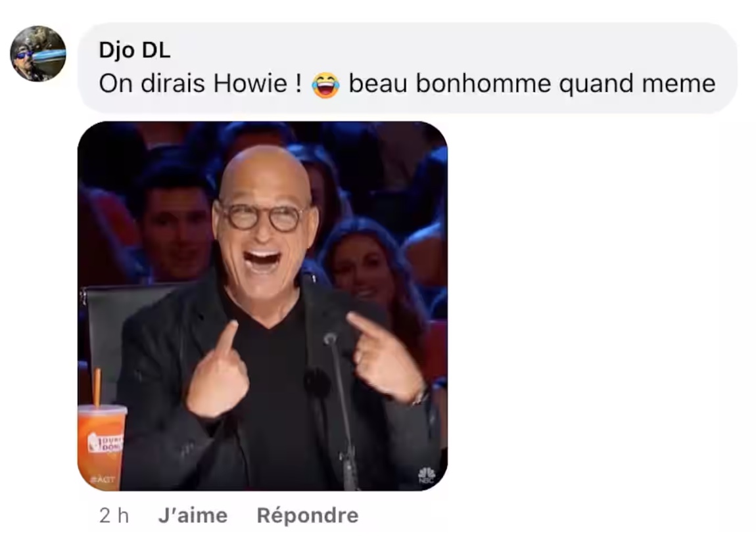Reply to the comment via Répondre
Viewport: 756px width, 548px height.
pyautogui.click(x=308, y=515)
